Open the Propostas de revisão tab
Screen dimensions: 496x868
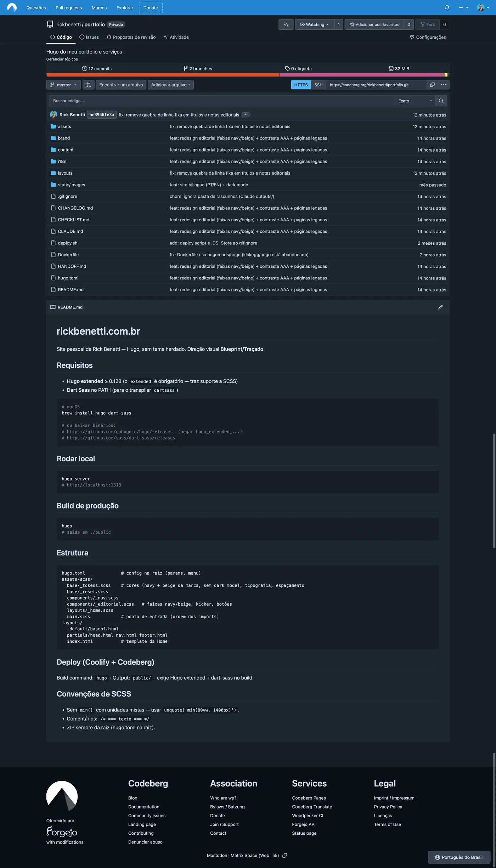point(131,37)
